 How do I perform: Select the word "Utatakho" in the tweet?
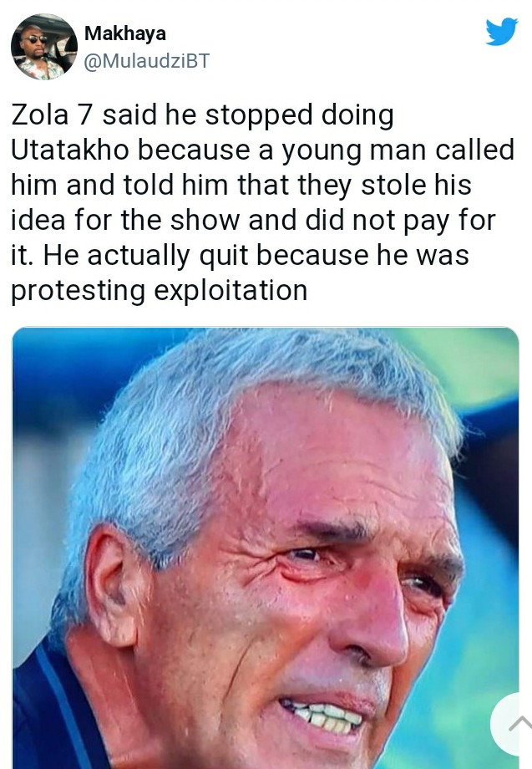tap(70, 150)
